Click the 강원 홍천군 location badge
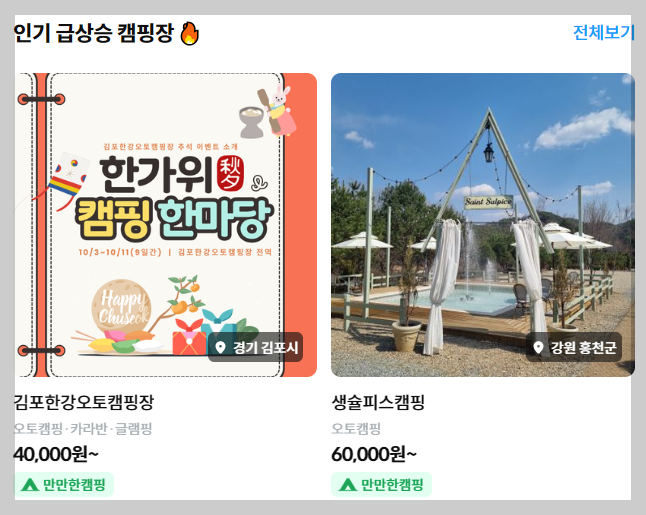Screen dimensions: 646x515 (x=574, y=347)
